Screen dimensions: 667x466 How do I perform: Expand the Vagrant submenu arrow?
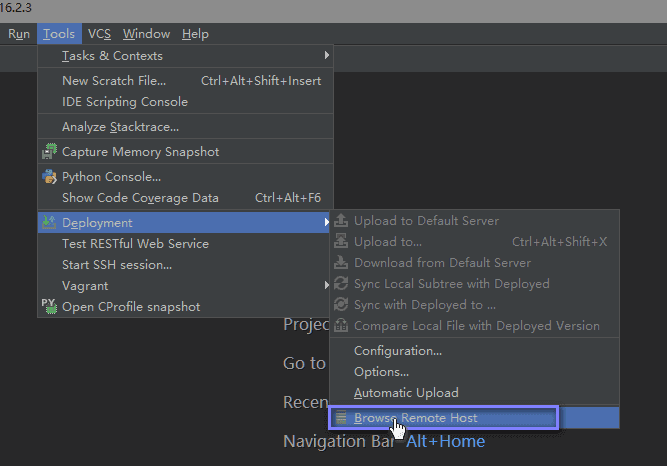tap(326, 285)
